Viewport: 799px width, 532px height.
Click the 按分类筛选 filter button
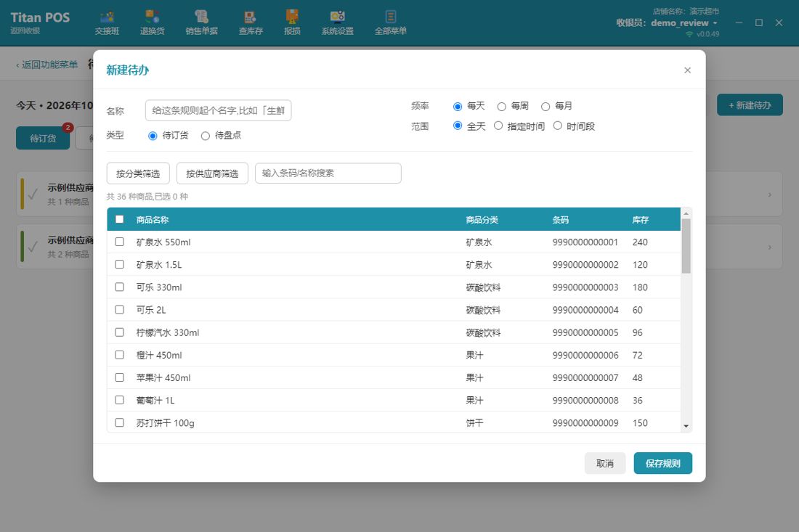click(138, 173)
